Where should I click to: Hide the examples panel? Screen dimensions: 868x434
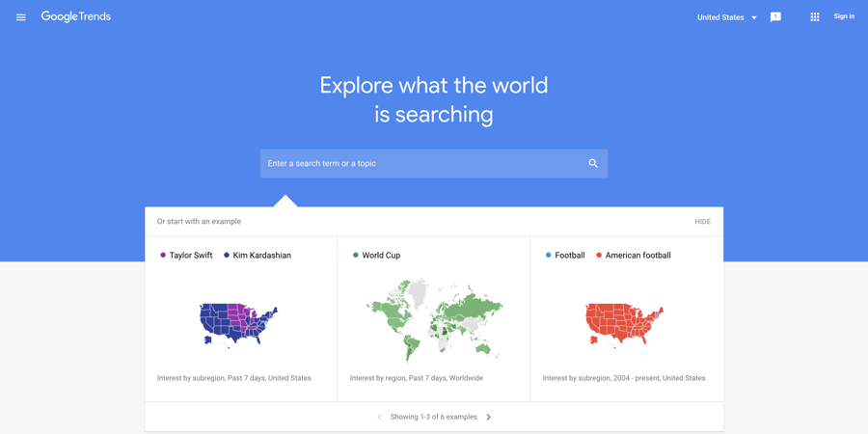702,222
